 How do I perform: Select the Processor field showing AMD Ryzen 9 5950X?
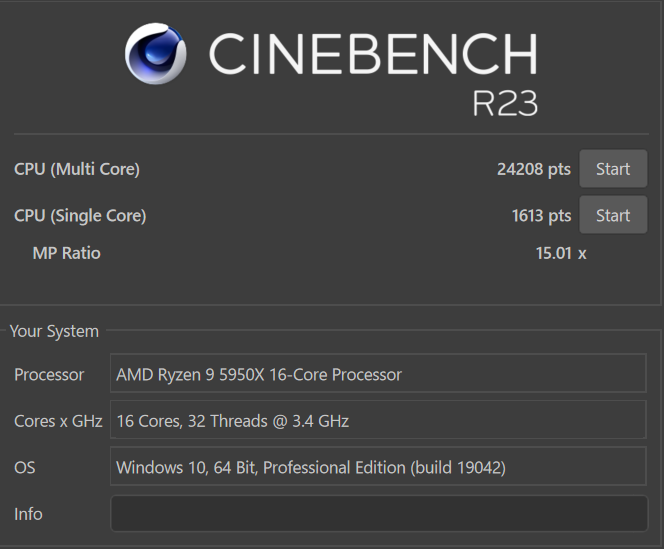coord(378,374)
